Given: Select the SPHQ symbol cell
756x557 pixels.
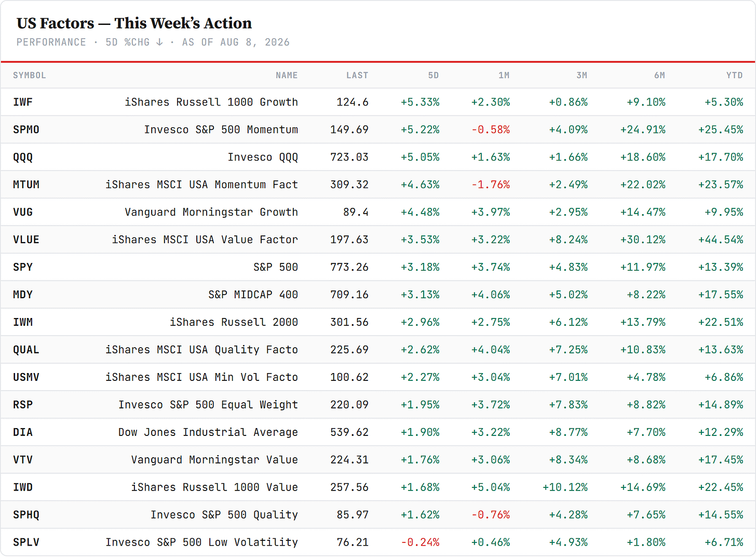Looking at the screenshot, I should 26,515.
